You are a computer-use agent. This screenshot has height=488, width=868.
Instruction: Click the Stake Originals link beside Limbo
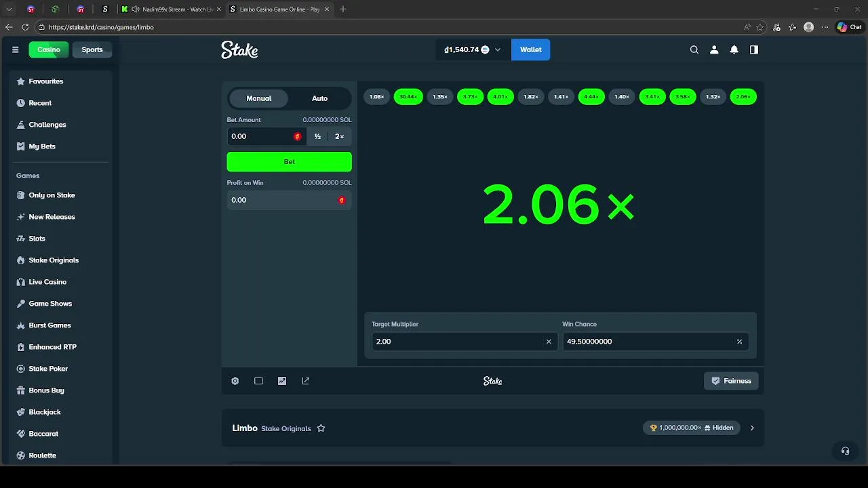click(286, 428)
